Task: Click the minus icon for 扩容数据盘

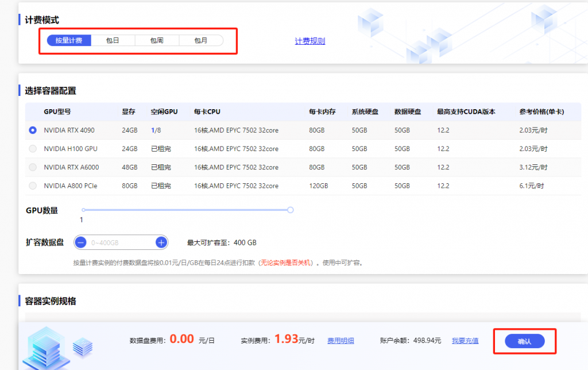Action: (x=80, y=242)
